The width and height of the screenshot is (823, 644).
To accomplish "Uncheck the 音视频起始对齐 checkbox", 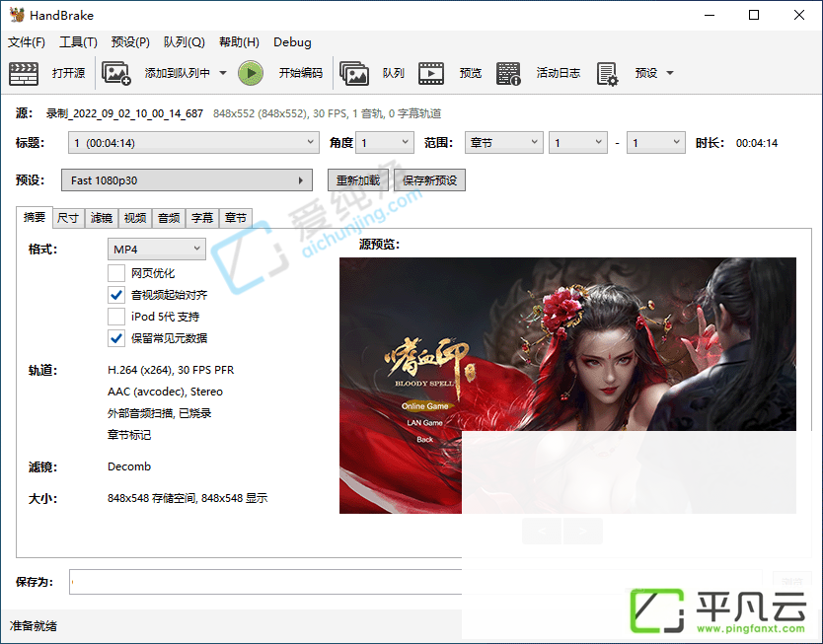I will pos(116,295).
